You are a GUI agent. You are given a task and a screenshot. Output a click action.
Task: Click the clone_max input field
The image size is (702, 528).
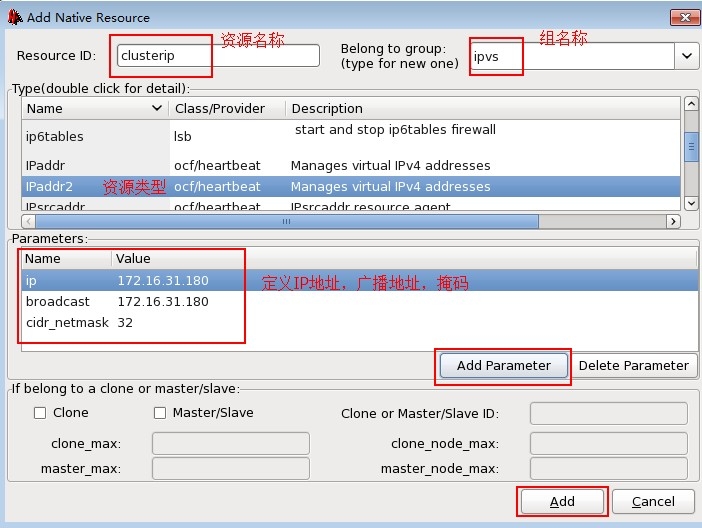[231, 443]
